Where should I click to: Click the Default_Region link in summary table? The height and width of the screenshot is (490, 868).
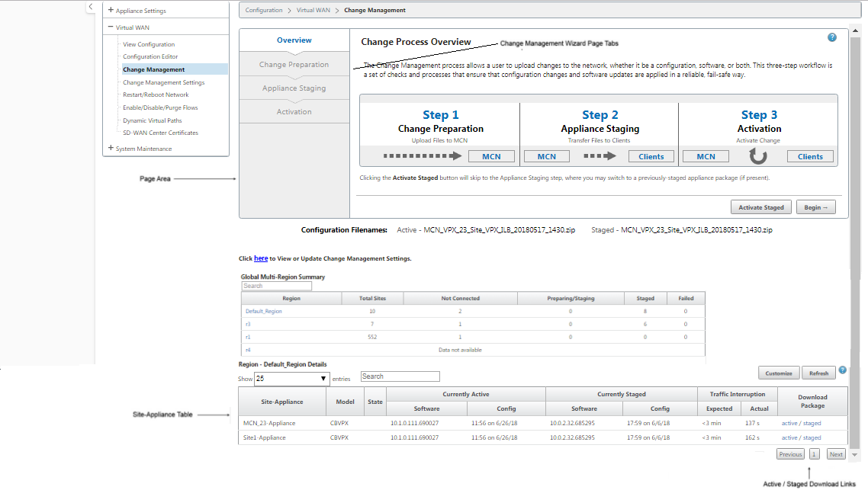(x=263, y=312)
